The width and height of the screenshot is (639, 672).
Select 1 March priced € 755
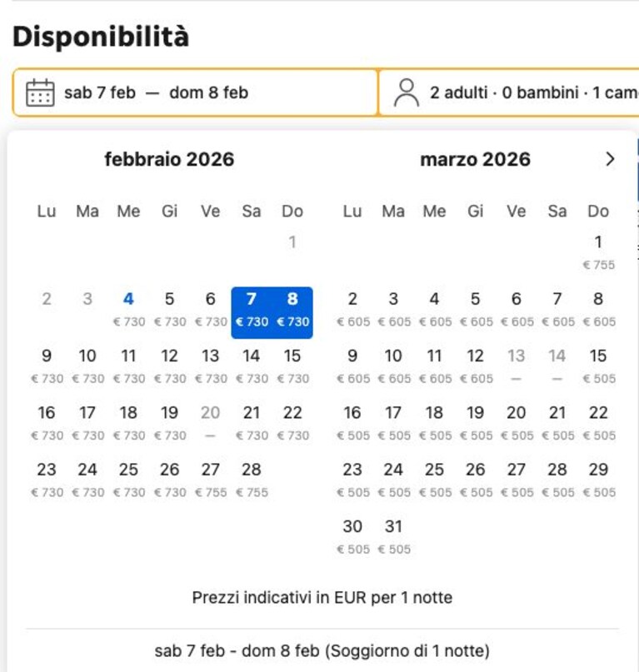click(x=598, y=253)
